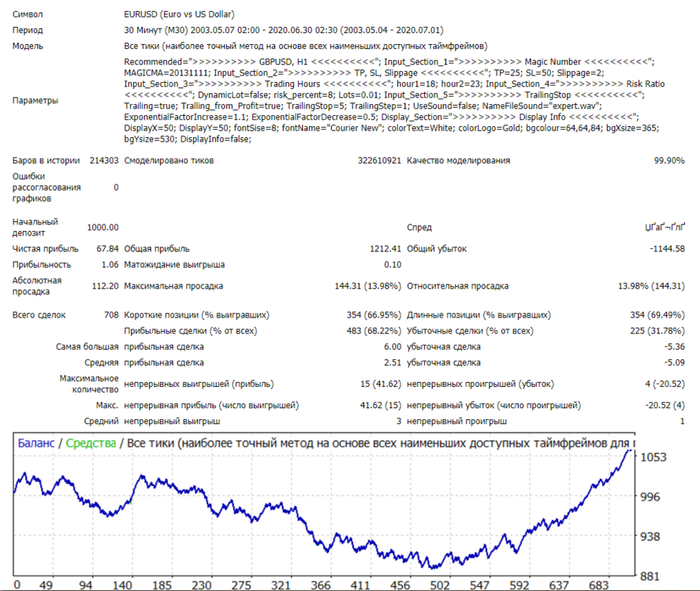The image size is (700, 591).
Task: Click the 'Прибыльность' label
Action: (42, 265)
